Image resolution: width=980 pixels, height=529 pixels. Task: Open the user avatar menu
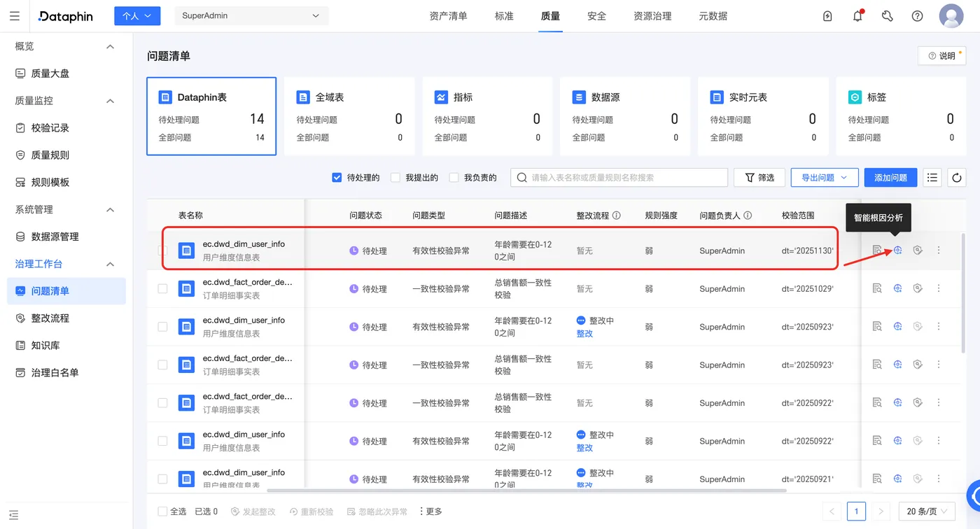tap(951, 16)
